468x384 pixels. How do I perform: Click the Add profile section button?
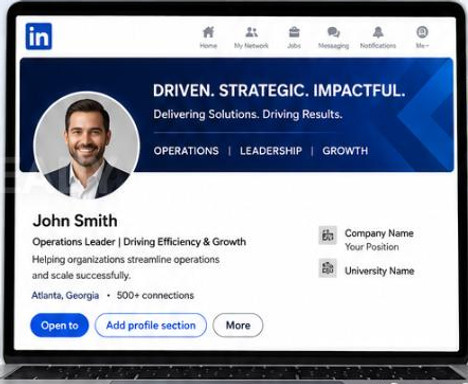(x=151, y=325)
